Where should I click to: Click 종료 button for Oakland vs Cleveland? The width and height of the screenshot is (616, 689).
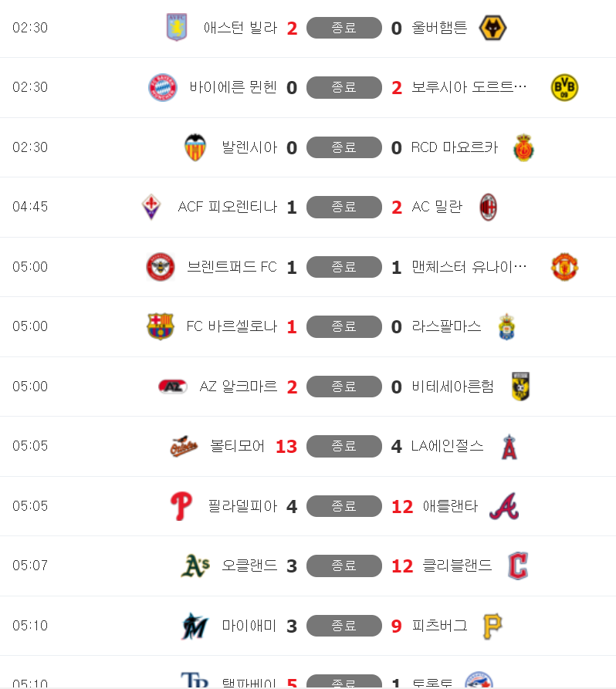344,566
